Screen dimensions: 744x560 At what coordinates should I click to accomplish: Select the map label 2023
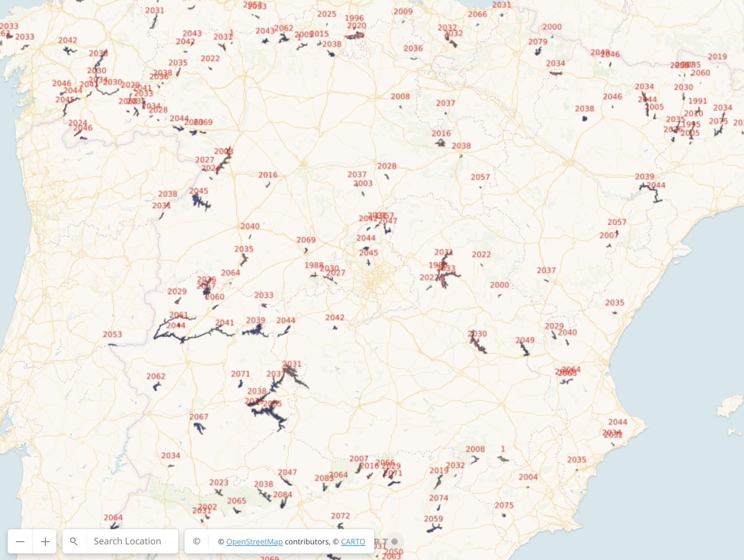[x=218, y=482]
